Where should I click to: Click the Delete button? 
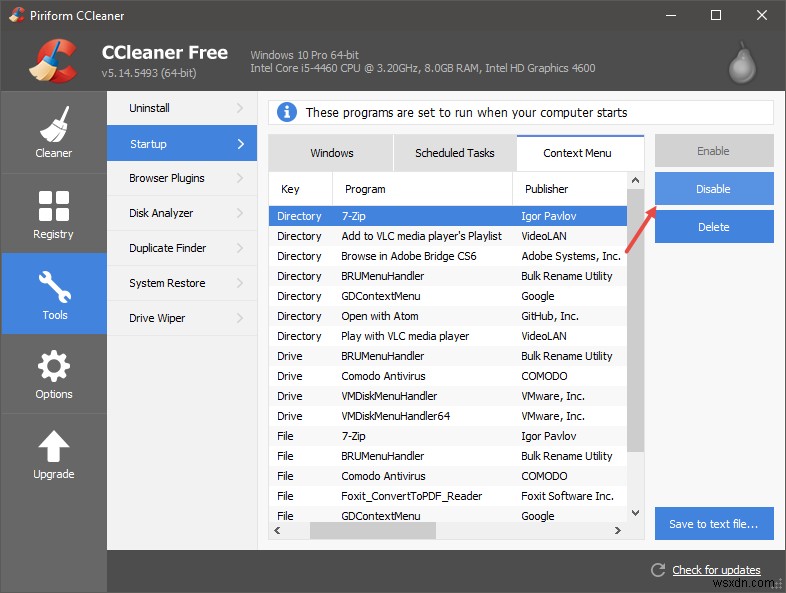click(714, 227)
